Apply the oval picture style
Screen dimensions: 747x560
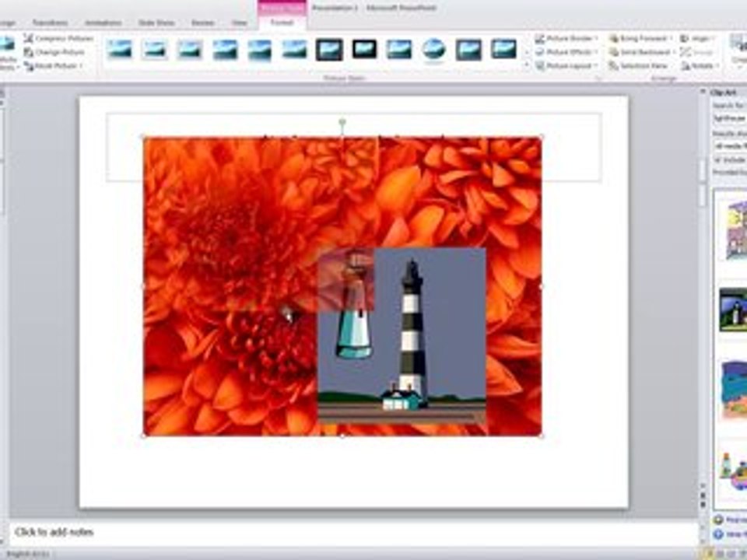(434, 49)
